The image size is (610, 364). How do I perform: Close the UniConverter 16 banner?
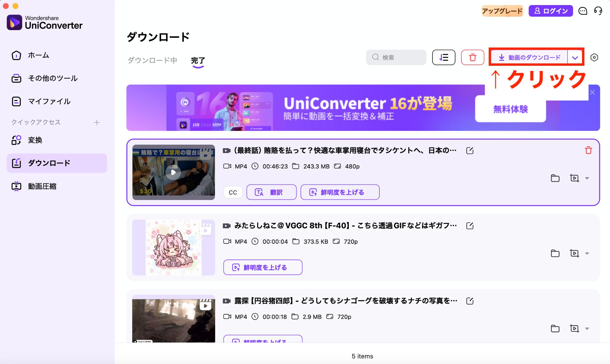pos(592,93)
